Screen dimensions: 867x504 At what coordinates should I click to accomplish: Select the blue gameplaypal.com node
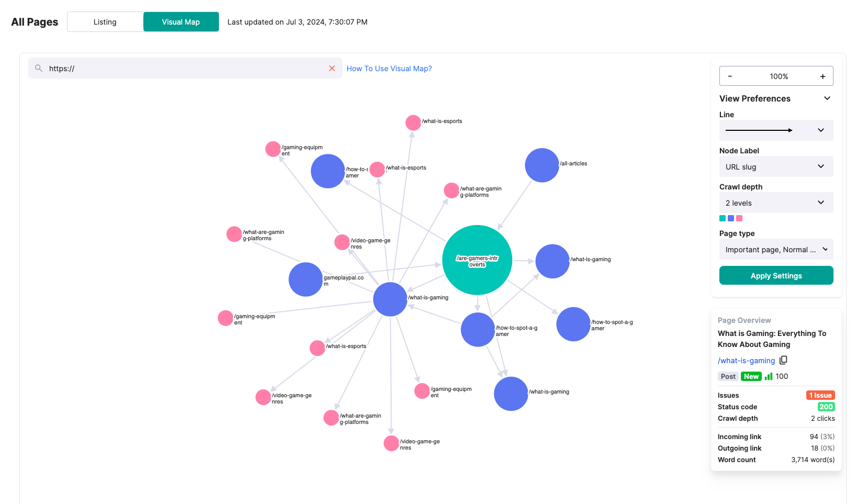(306, 279)
